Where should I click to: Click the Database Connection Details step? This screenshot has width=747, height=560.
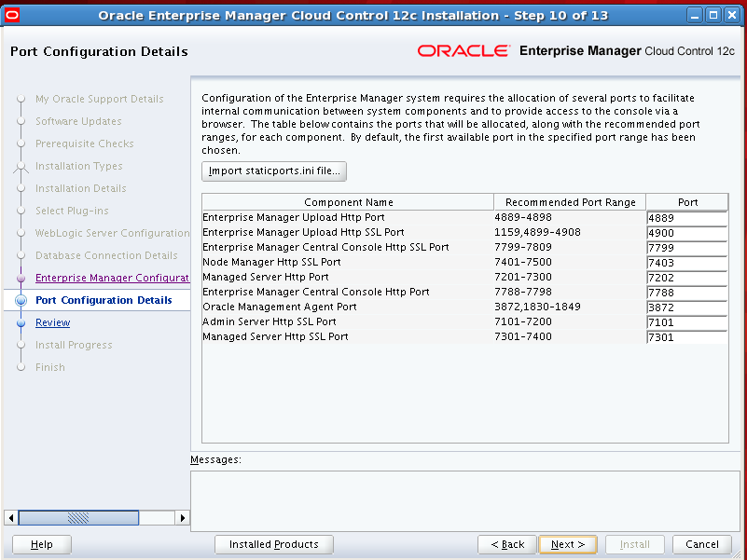click(106, 255)
